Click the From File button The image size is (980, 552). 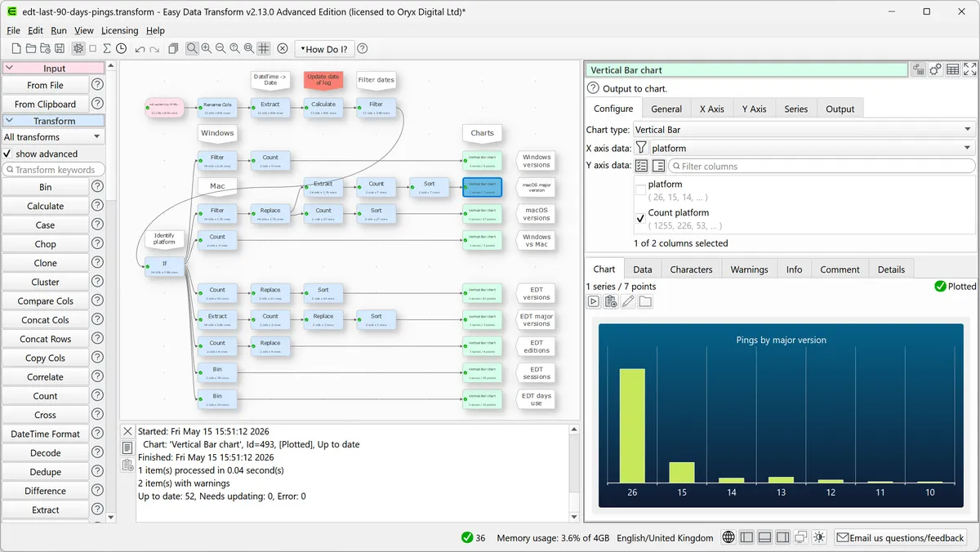45,85
